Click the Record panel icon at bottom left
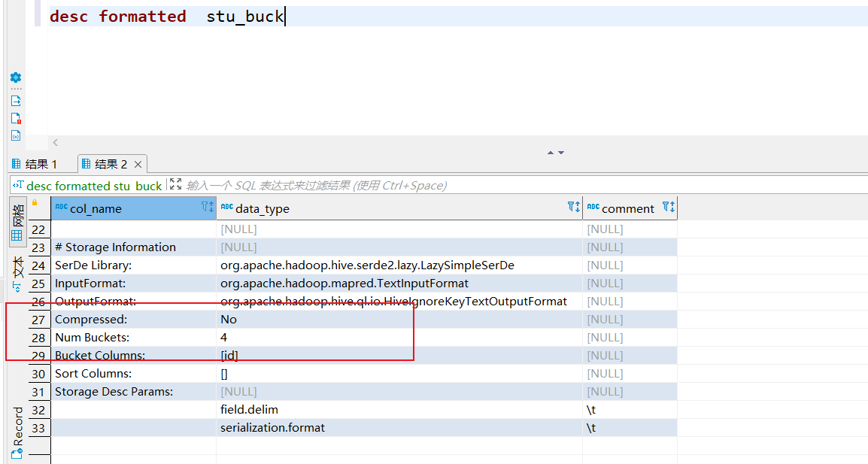The width and height of the screenshot is (868, 464). pos(17,454)
